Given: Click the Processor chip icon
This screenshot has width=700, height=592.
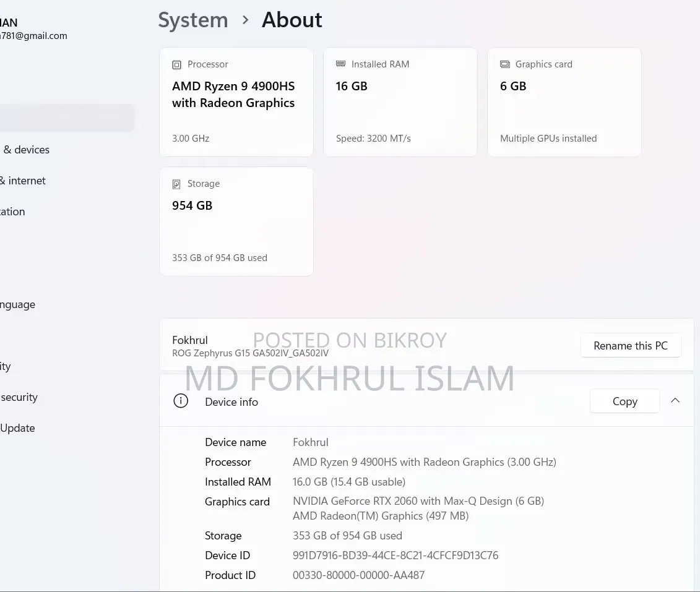Looking at the screenshot, I should pos(177,65).
